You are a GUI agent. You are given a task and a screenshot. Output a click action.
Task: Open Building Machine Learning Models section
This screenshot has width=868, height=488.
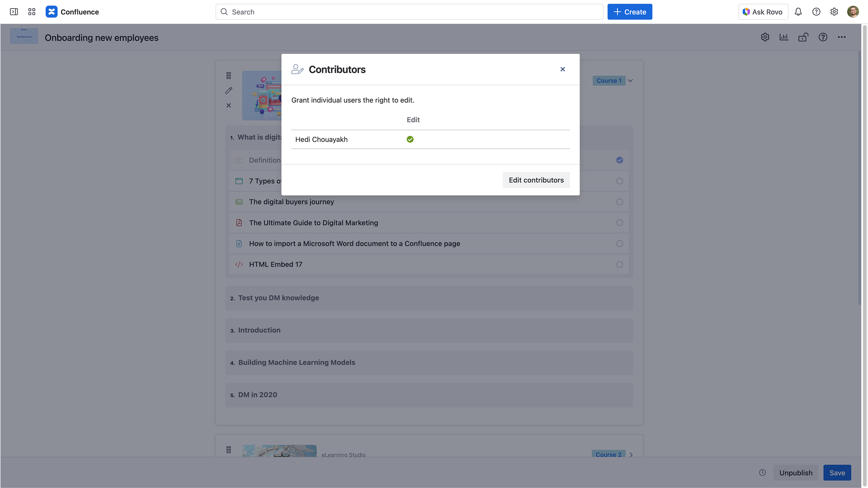[297, 362]
